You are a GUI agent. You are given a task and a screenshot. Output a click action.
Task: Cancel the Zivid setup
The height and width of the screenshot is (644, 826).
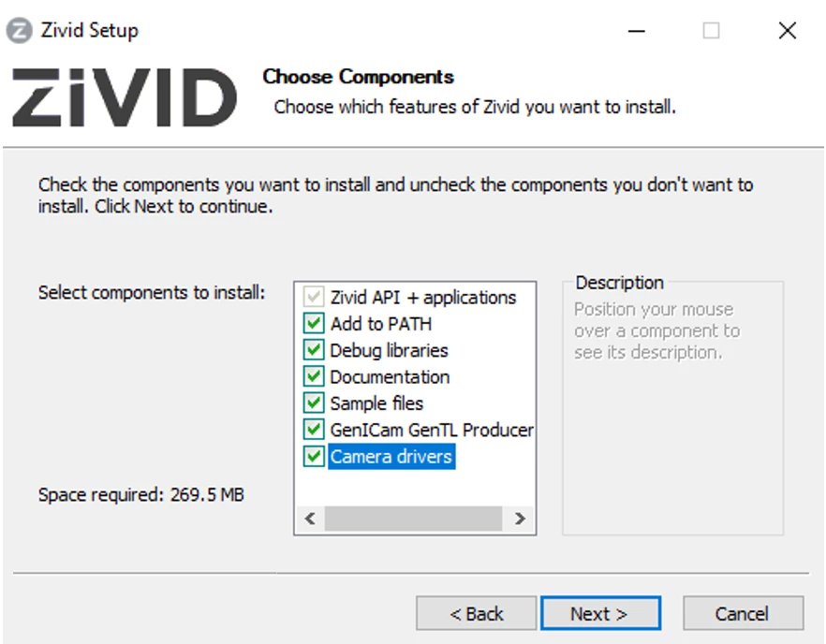[743, 613]
